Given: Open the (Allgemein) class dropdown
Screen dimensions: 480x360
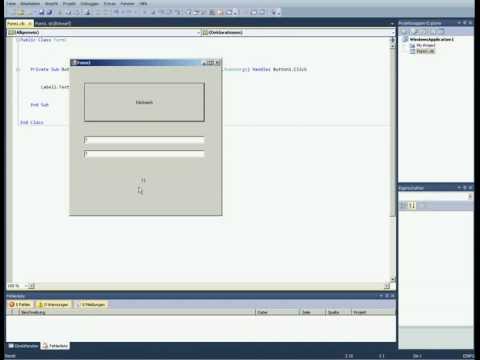Looking at the screenshot, I should click(x=104, y=32).
